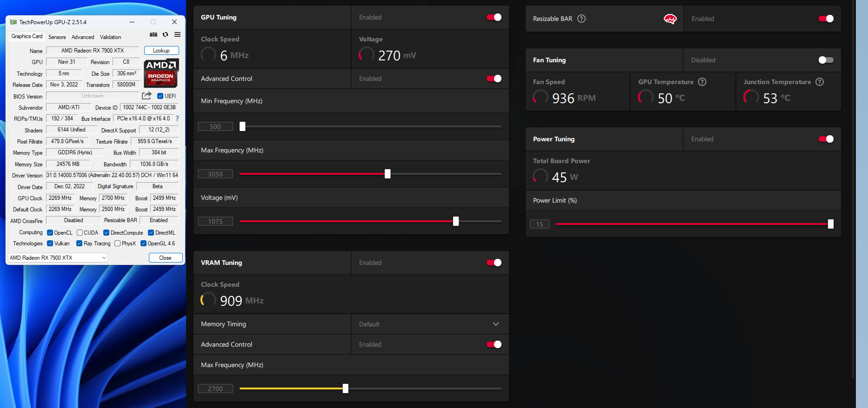Click the AMD Radeon Graphics logo
Image resolution: width=868 pixels, height=408 pixels.
tap(161, 73)
